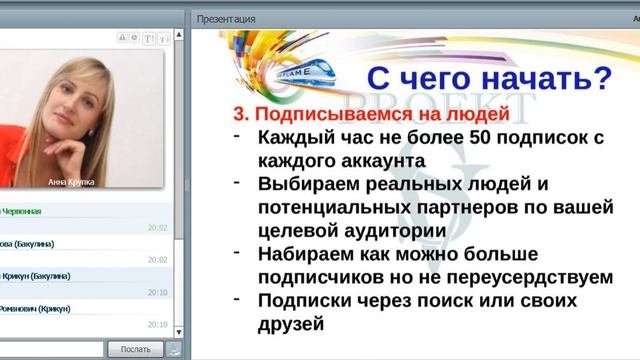
Task: Click the warning triangle icon in chat toolbar
Action: coord(122,38)
